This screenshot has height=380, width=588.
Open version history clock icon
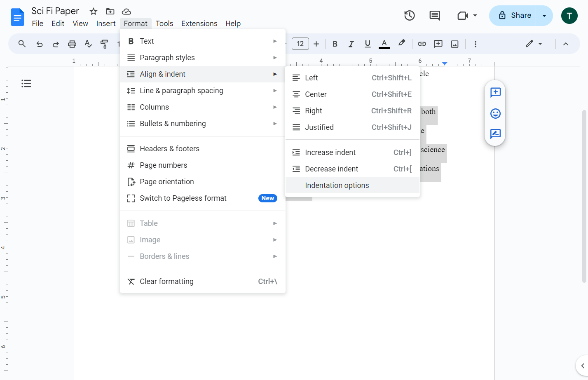tap(409, 16)
